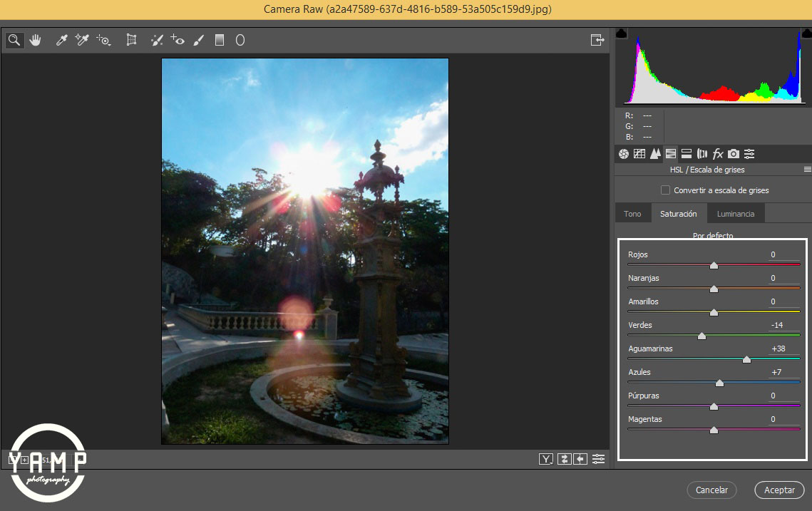
Task: Open the before/after Y preview options
Action: point(546,459)
